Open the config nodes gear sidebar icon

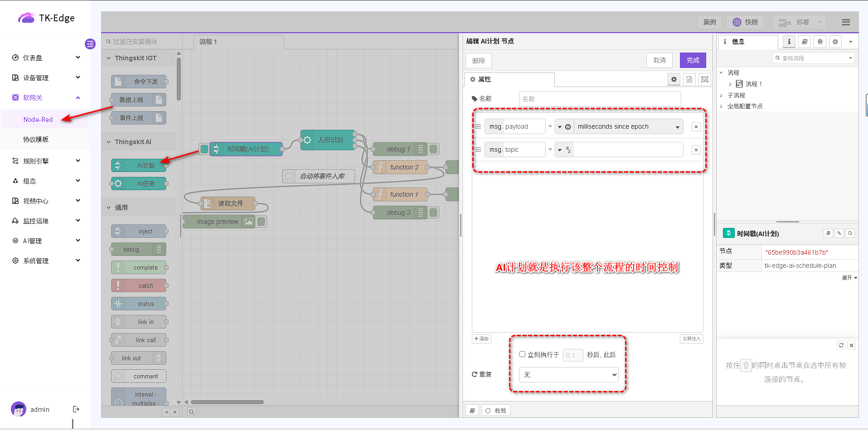point(835,42)
